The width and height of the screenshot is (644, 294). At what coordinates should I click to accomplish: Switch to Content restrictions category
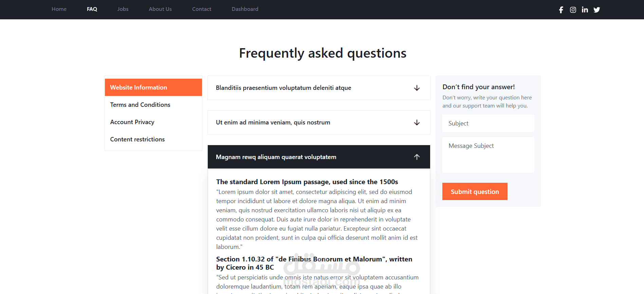point(153,139)
